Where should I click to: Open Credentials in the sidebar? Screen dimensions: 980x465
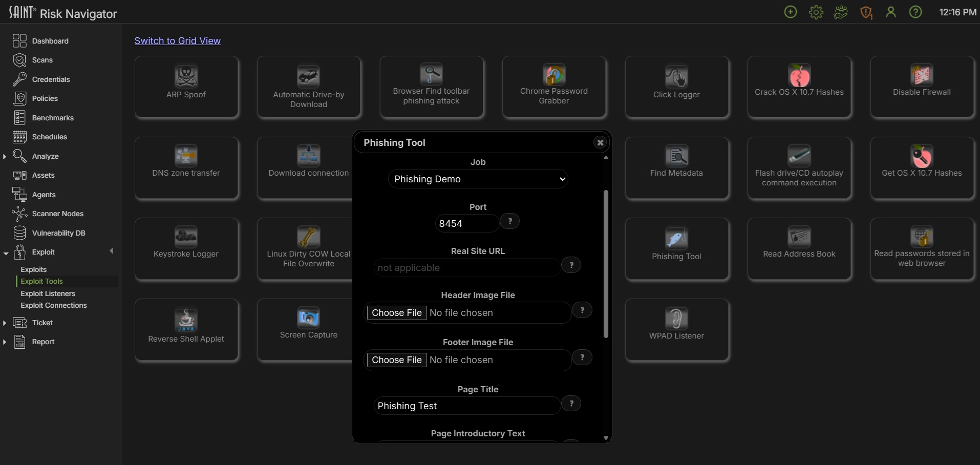[51, 79]
